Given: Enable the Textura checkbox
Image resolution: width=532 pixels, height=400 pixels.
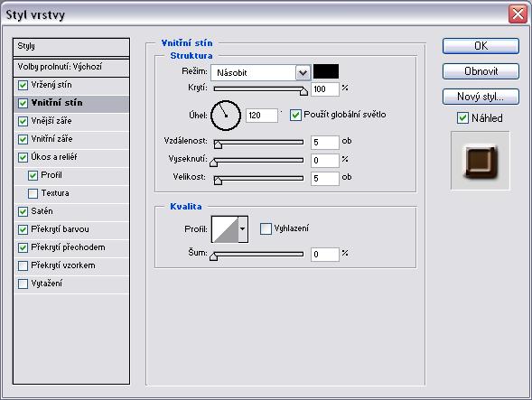Looking at the screenshot, I should click(33, 193).
